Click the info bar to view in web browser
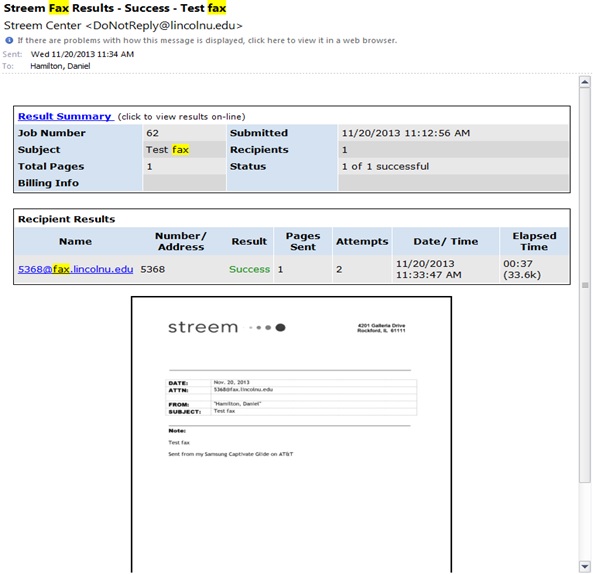Viewport: 593px width, 574px height. pos(207,40)
